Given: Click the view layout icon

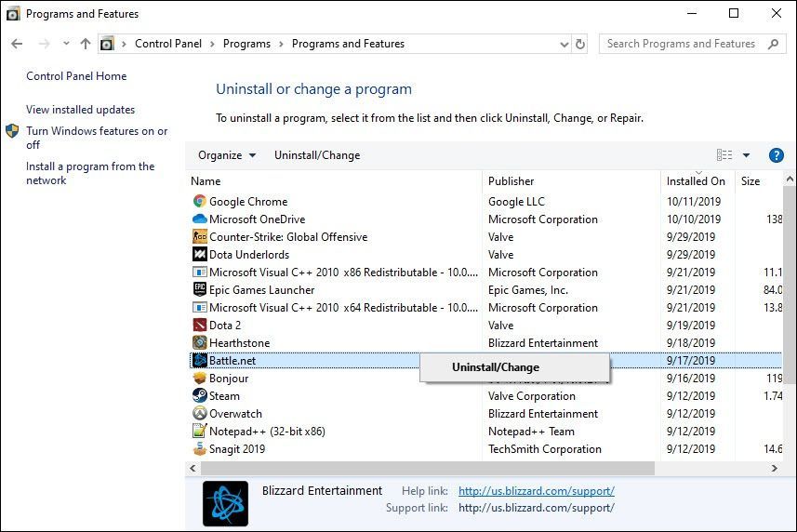Looking at the screenshot, I should 724,155.
